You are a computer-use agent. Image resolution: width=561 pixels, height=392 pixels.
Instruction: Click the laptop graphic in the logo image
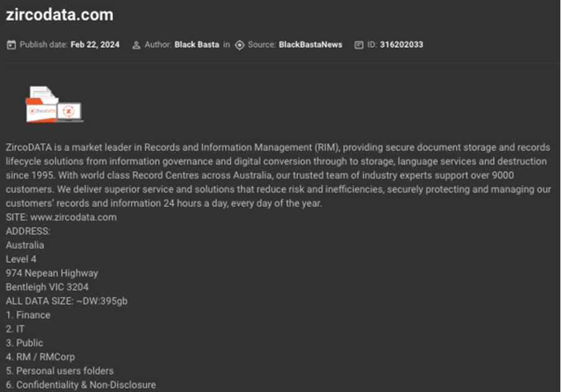pos(70,112)
